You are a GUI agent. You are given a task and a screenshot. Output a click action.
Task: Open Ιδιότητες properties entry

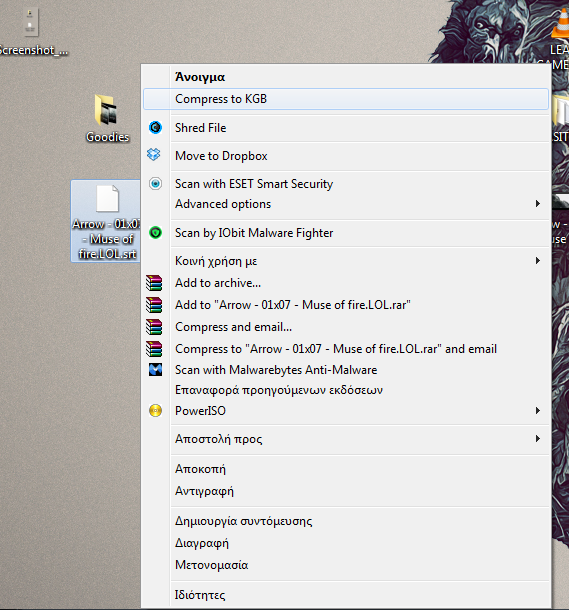pos(346,595)
